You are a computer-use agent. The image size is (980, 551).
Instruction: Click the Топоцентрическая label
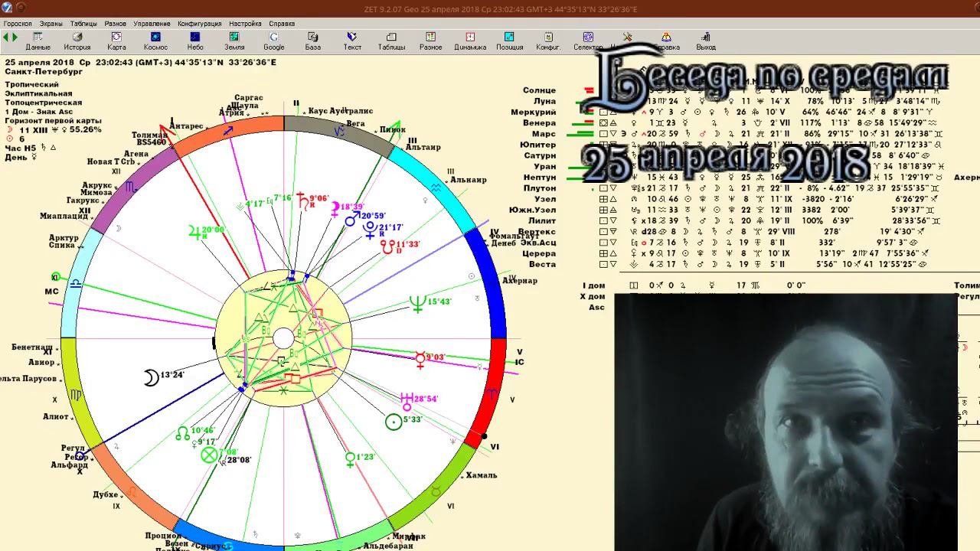(44, 103)
